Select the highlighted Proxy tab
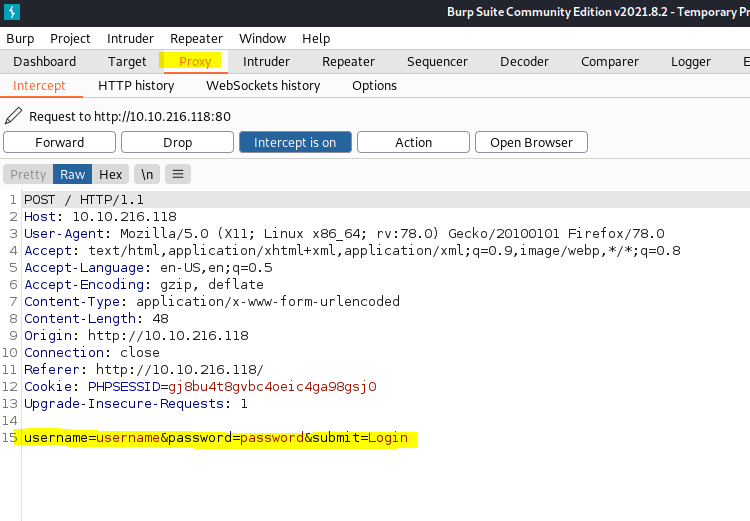Viewport: 750px width, 521px height. [x=195, y=61]
